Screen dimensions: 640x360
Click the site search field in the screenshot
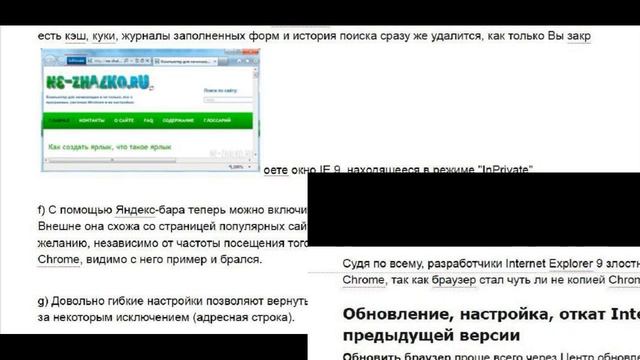[228, 100]
